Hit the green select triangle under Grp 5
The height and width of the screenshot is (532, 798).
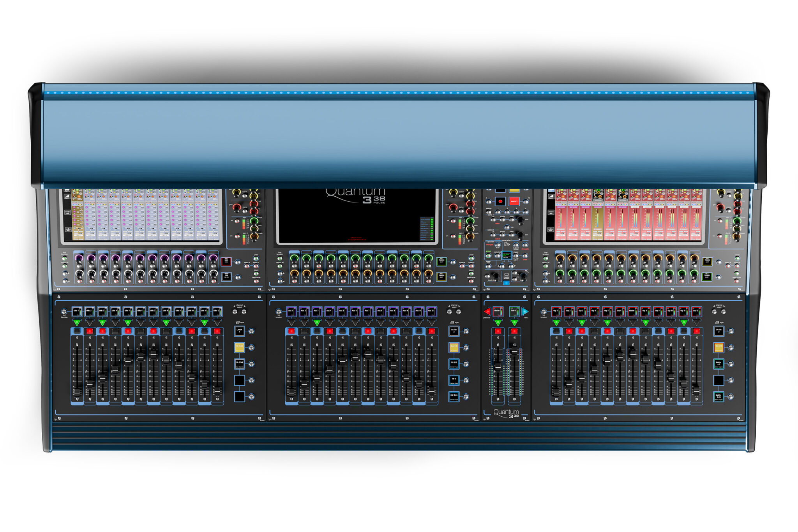pyautogui.click(x=607, y=322)
